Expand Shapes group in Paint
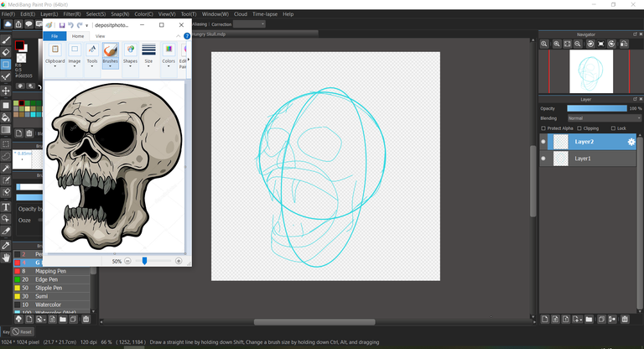 (x=130, y=55)
